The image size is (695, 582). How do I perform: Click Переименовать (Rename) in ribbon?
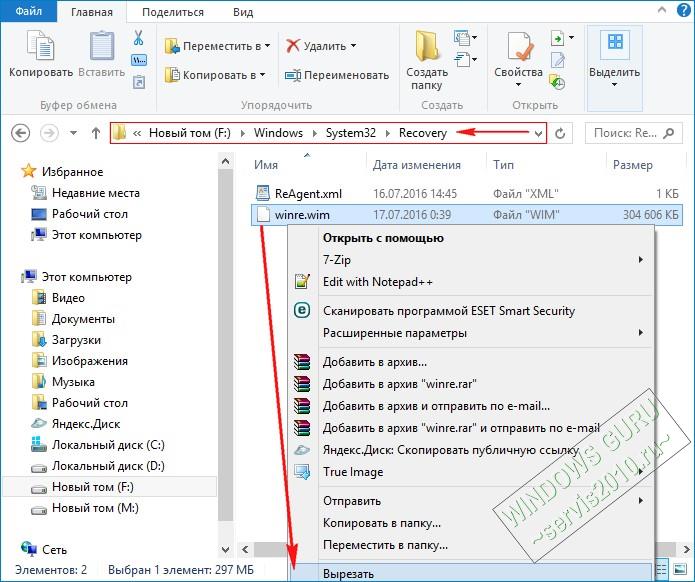pyautogui.click(x=337, y=75)
